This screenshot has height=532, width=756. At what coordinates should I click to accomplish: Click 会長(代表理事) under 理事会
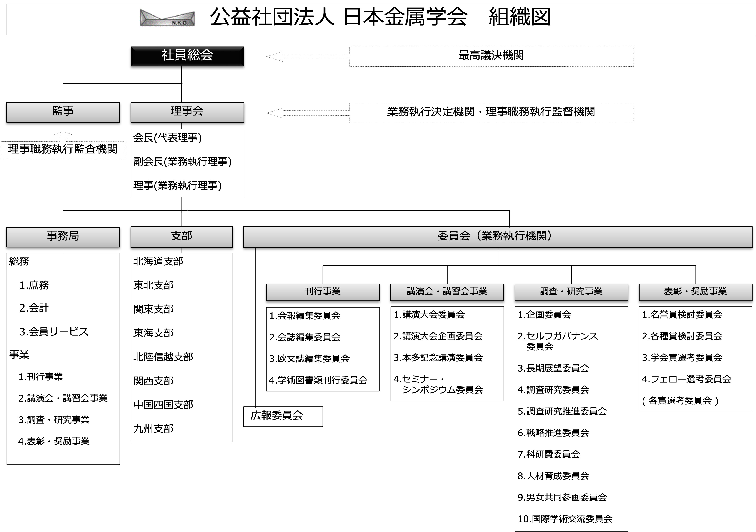168,138
